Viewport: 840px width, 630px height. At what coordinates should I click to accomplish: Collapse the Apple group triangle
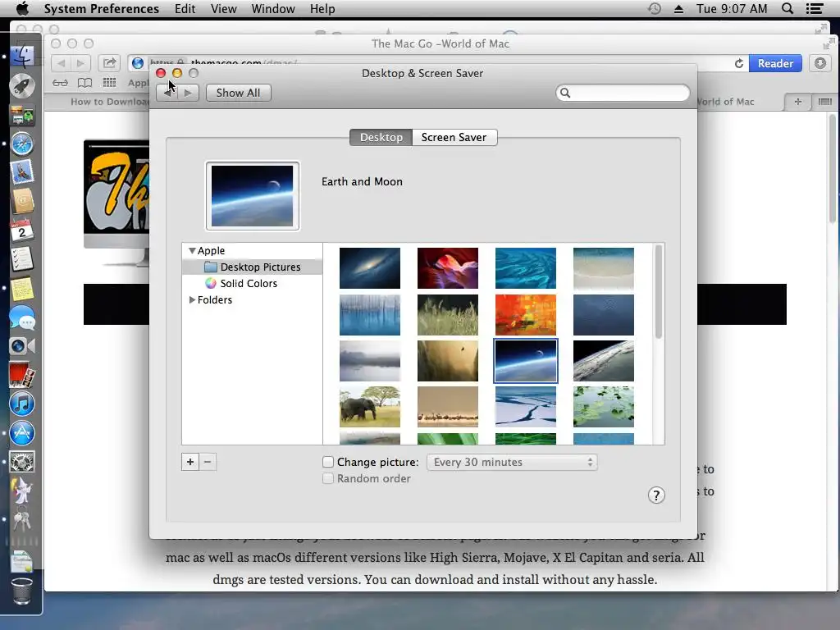[192, 251]
